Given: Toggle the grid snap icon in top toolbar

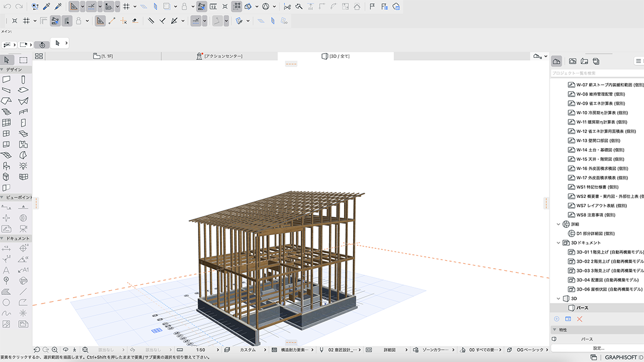Looking at the screenshot, I should [126, 7].
